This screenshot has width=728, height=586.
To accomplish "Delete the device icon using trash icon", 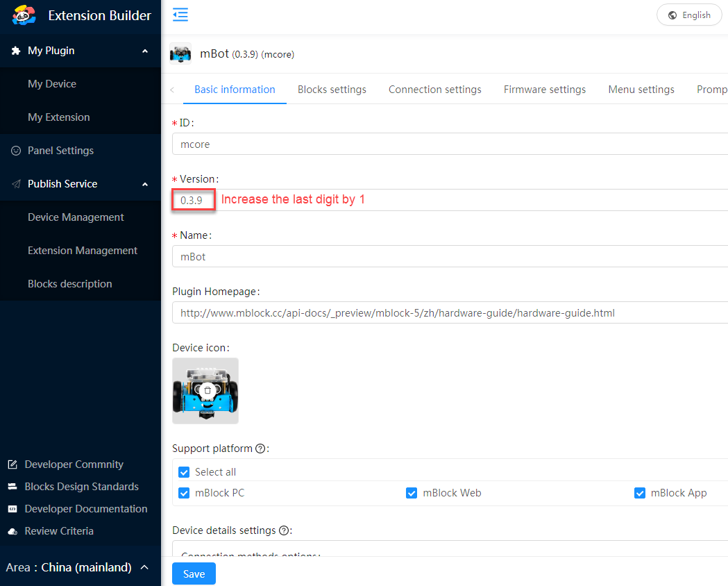I will (x=208, y=390).
